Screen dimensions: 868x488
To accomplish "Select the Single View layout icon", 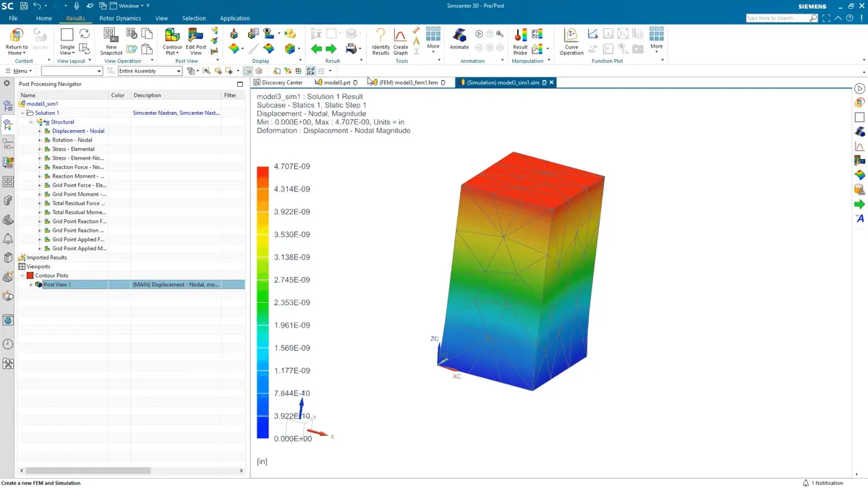I will click(67, 35).
